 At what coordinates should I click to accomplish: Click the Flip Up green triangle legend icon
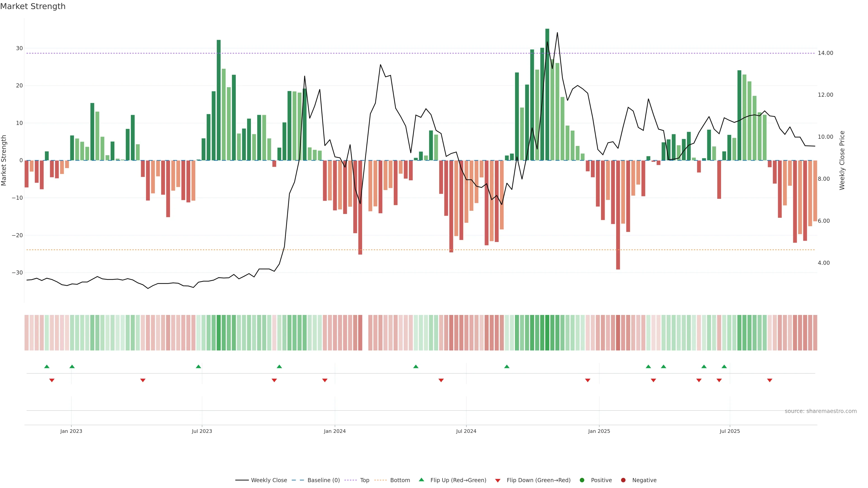click(421, 480)
